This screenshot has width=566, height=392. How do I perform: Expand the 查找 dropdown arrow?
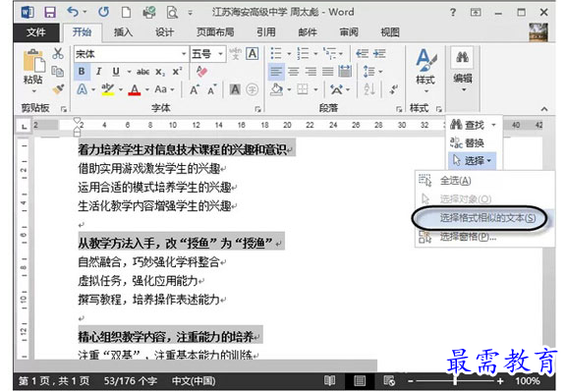tap(493, 125)
